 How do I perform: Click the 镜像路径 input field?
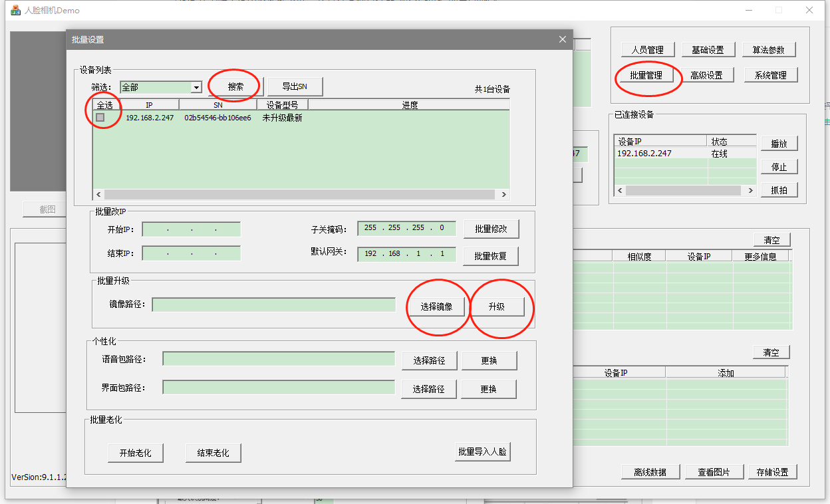click(x=274, y=305)
